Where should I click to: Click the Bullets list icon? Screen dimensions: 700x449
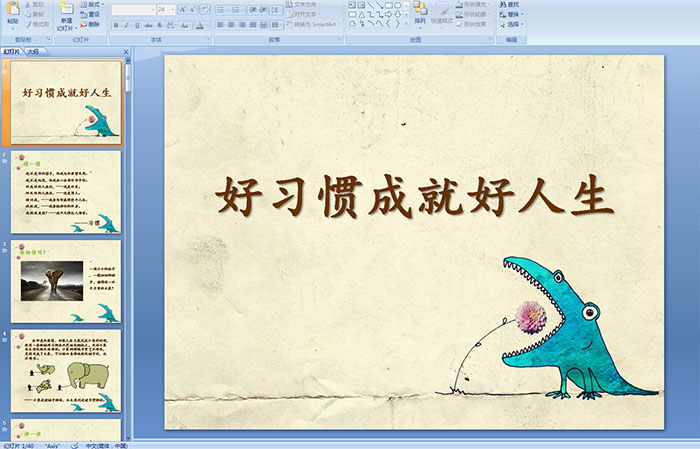(x=221, y=10)
